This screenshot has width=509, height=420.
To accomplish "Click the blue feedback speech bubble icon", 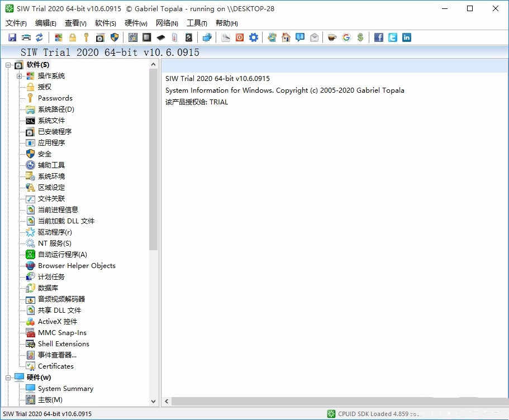I will pos(300,37).
